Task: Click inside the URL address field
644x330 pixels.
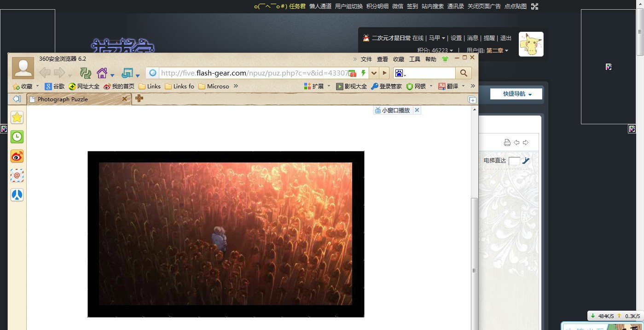Action: click(x=253, y=73)
